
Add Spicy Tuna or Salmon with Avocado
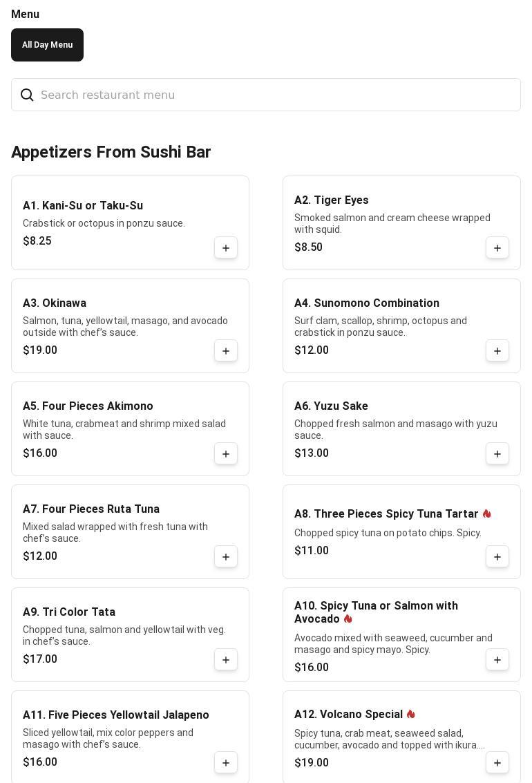(497, 659)
